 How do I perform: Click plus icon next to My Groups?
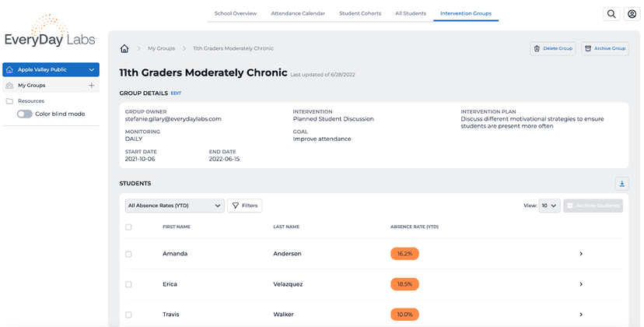coord(92,86)
